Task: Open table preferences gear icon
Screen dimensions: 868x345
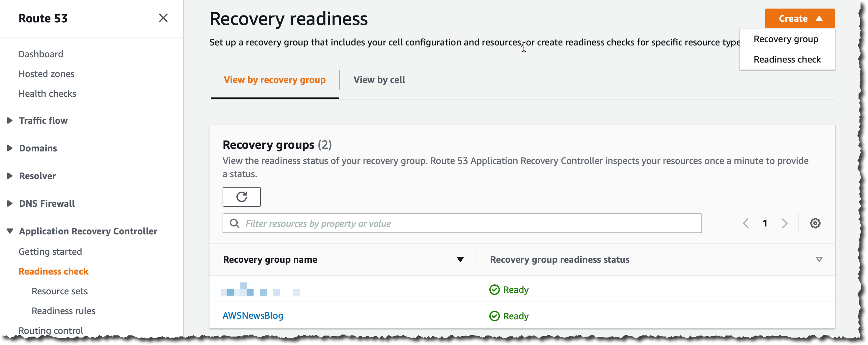Action: point(815,223)
